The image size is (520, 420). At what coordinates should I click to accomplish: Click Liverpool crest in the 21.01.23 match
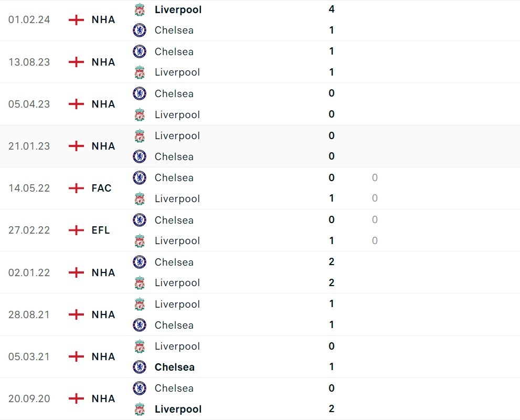(140, 136)
